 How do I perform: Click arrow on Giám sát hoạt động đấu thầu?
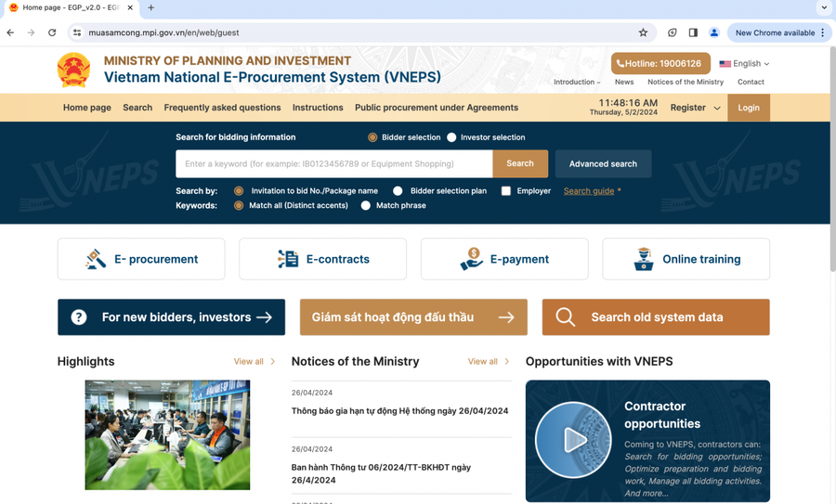[x=506, y=317]
